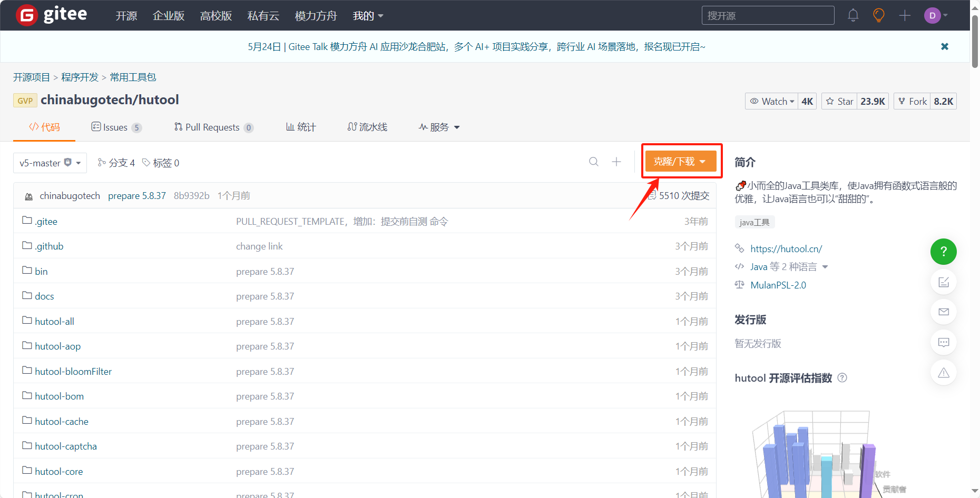Image resolution: width=980 pixels, height=498 pixels.
Task: Open the 标签 0 tags link
Action: click(x=161, y=163)
